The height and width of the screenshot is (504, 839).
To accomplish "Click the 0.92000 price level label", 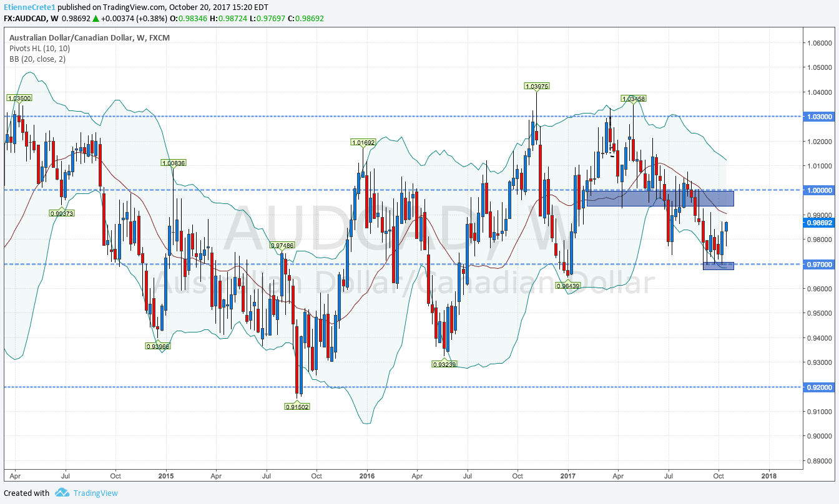I will click(818, 387).
